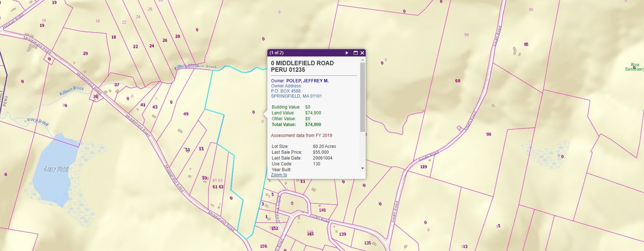Close the parcel info popup
The height and width of the screenshot is (251, 644).
click(362, 53)
